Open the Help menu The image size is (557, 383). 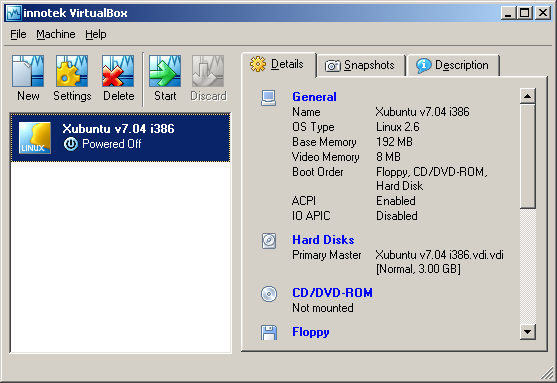pyautogui.click(x=96, y=34)
